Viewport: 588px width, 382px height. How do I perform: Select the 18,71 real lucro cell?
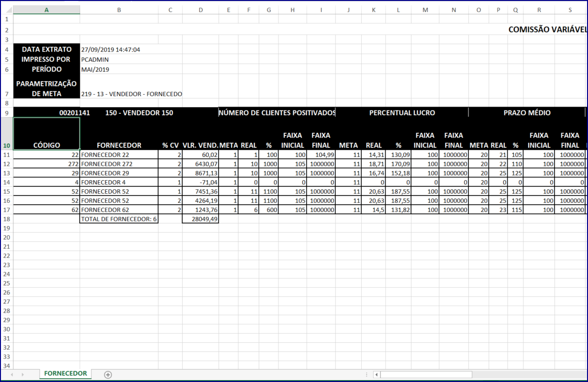(374, 164)
